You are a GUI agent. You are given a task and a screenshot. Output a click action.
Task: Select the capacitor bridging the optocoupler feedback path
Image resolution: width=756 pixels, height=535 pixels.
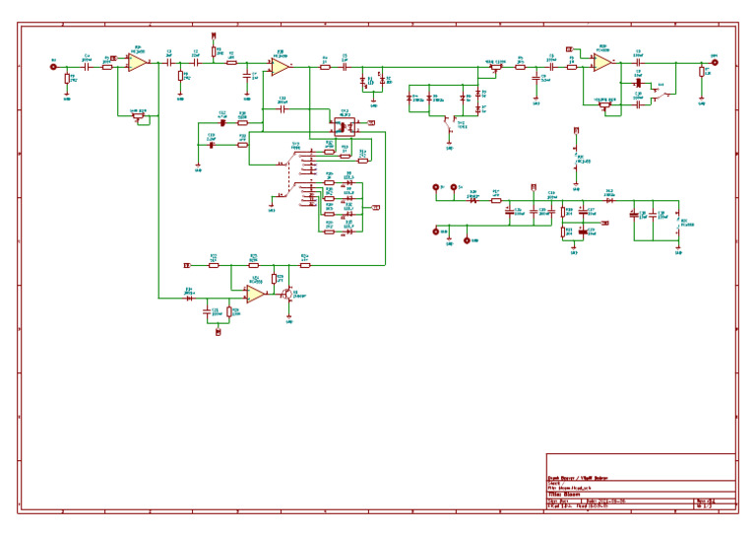pyautogui.click(x=283, y=109)
